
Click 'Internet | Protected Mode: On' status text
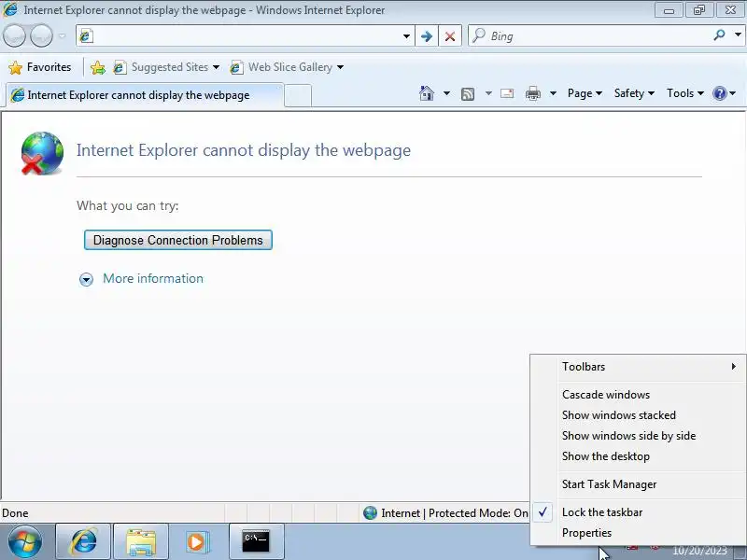pyautogui.click(x=455, y=512)
